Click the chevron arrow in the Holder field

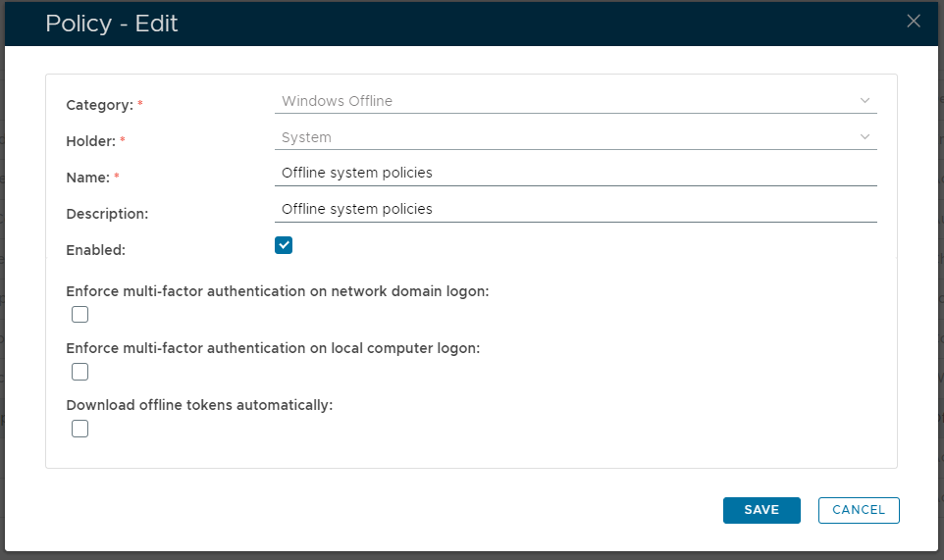coord(865,137)
